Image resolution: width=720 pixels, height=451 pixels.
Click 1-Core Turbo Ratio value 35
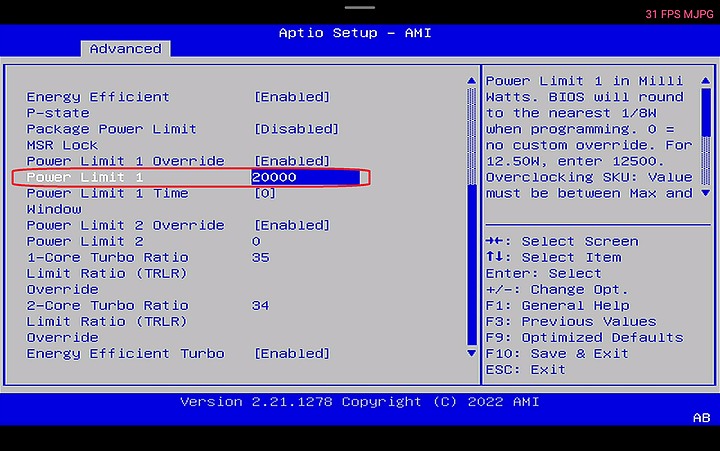(x=260, y=258)
